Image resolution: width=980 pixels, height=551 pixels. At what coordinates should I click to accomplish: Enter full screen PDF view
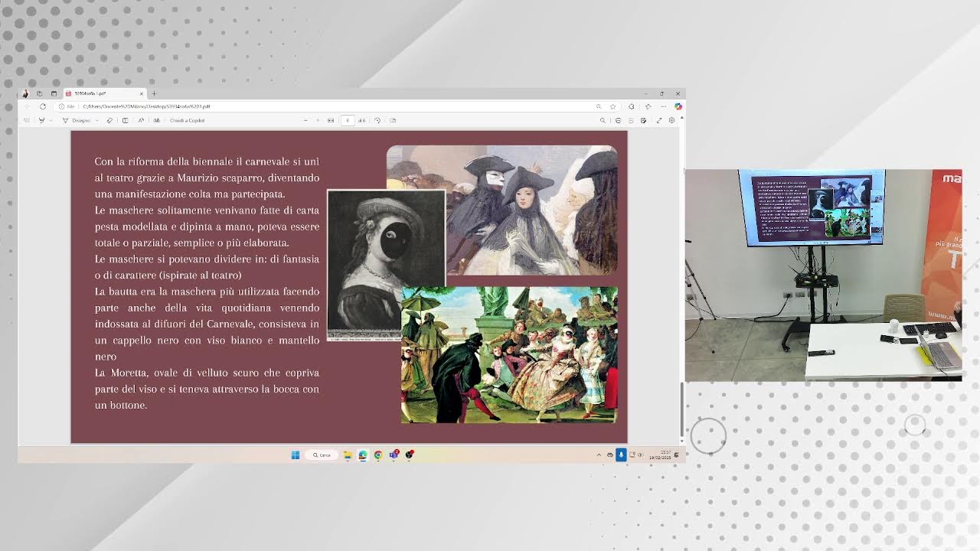point(659,120)
